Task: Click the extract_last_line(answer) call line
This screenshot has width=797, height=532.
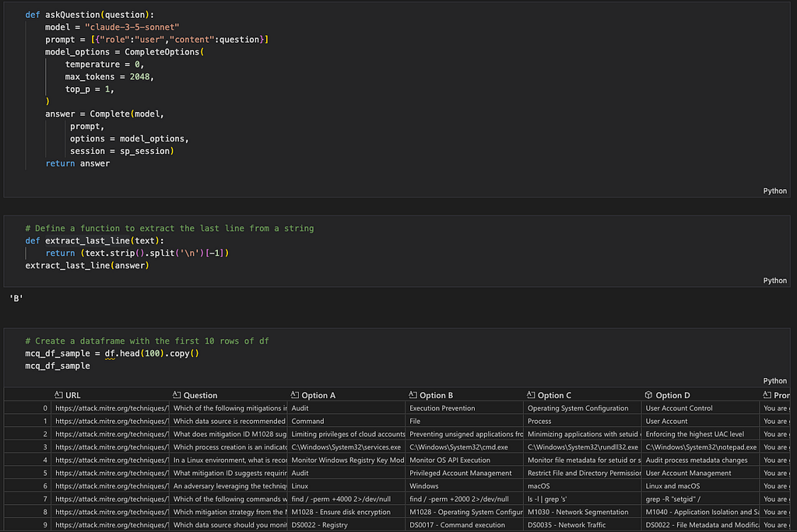Action: point(87,265)
